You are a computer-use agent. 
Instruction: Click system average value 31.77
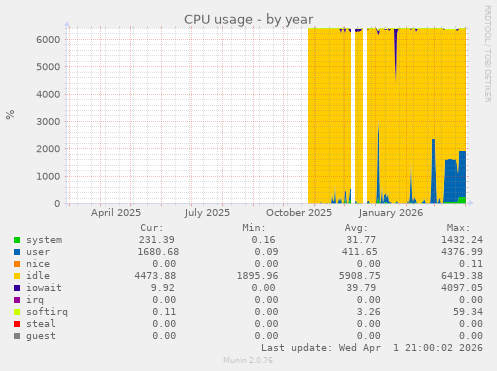coord(361,240)
